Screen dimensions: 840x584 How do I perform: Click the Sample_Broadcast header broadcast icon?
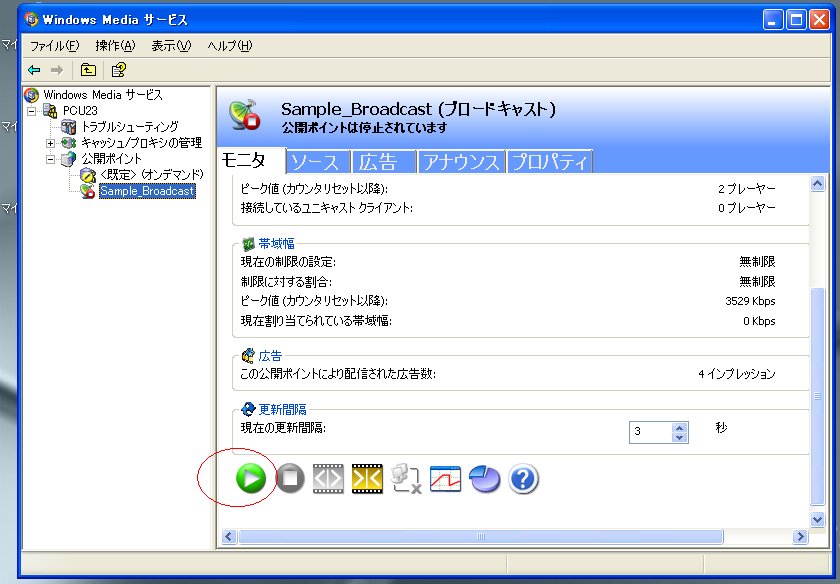(244, 115)
